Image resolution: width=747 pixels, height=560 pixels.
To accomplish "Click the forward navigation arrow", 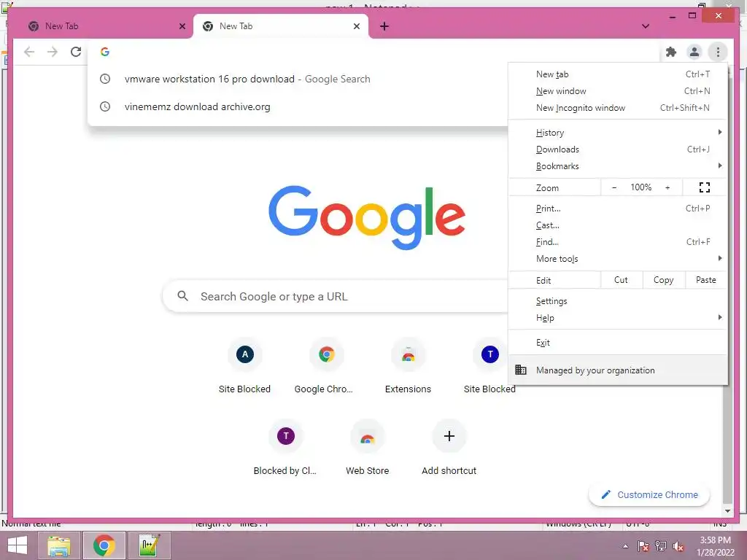I will click(53, 52).
